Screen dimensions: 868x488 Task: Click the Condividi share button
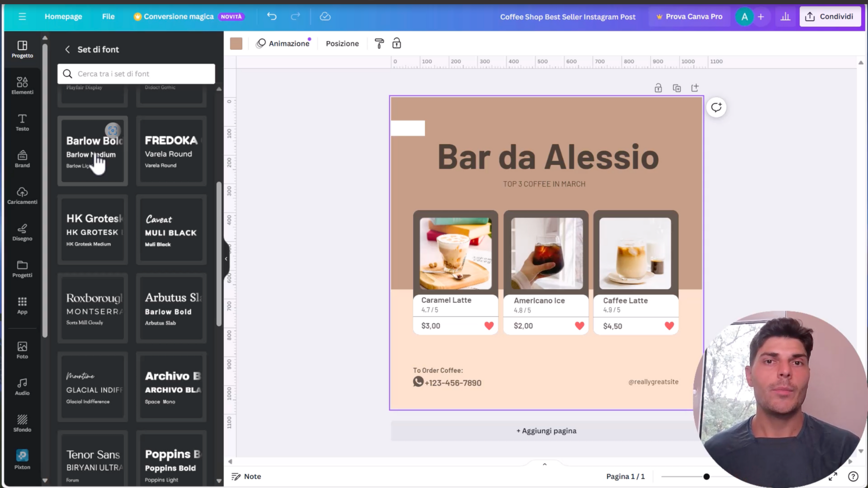[x=830, y=17]
